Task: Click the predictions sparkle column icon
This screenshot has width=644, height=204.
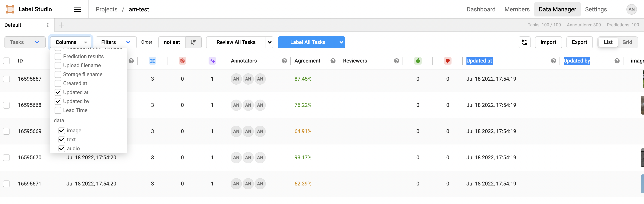Action: (x=212, y=61)
